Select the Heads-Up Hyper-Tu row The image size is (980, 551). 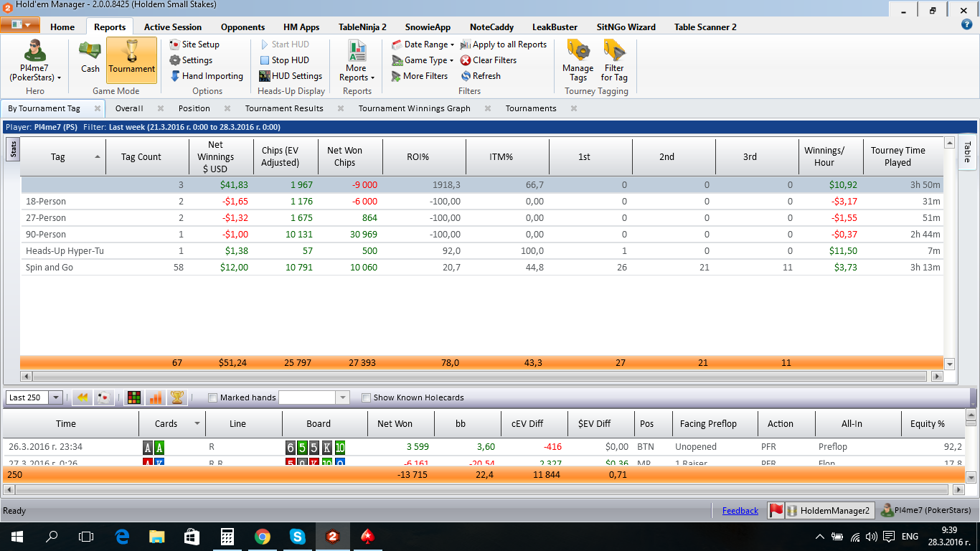(x=481, y=251)
